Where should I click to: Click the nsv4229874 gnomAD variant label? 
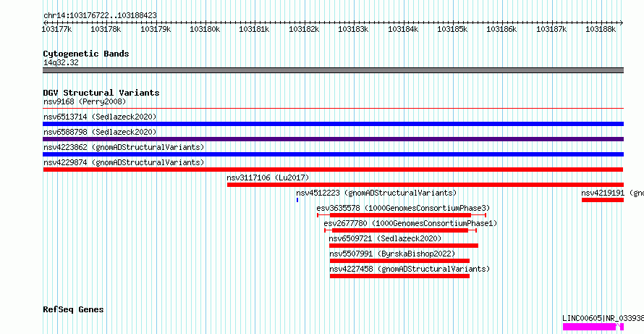click(124, 162)
